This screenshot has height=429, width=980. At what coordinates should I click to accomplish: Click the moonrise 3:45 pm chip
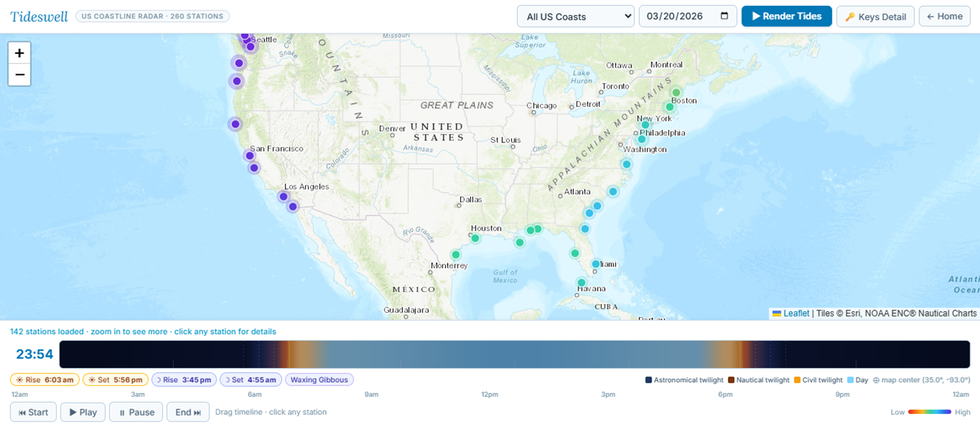(184, 380)
